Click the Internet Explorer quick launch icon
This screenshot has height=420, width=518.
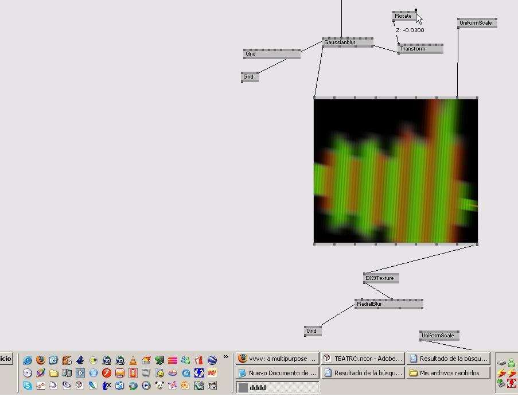pyautogui.click(x=28, y=360)
